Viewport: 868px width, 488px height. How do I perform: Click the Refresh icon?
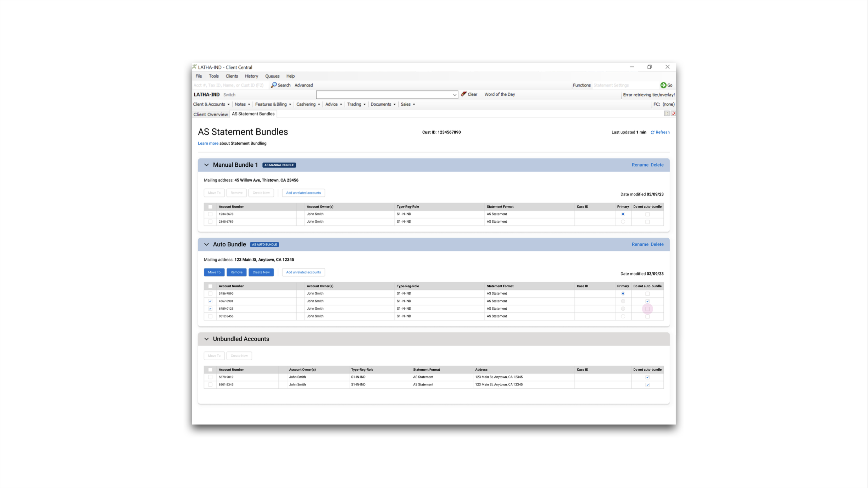[652, 132]
